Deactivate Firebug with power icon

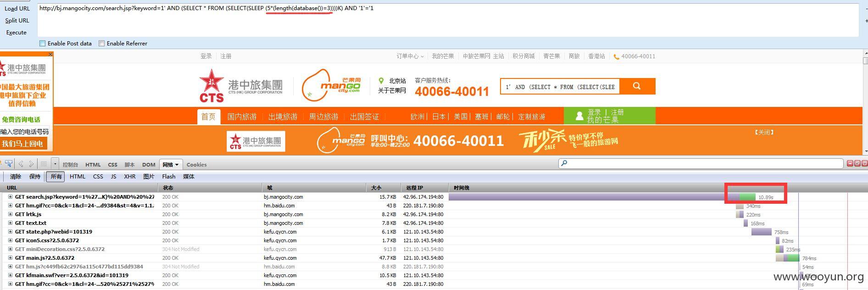coord(864,163)
